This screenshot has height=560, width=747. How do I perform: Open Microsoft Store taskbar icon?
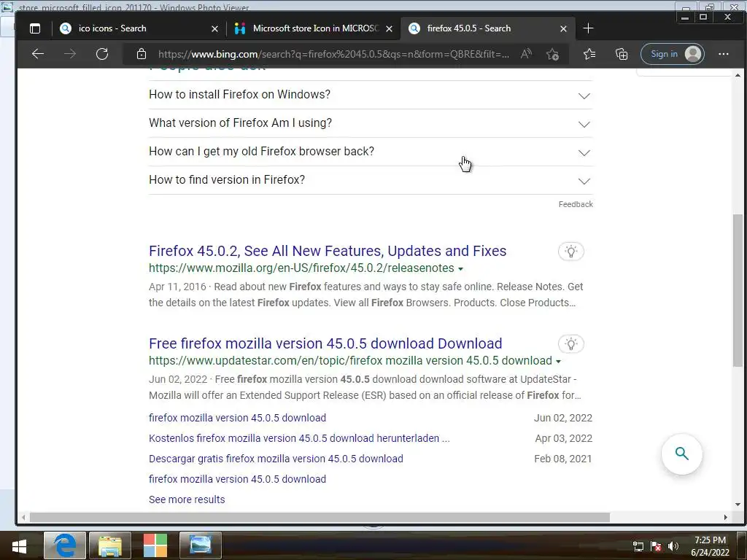(155, 545)
